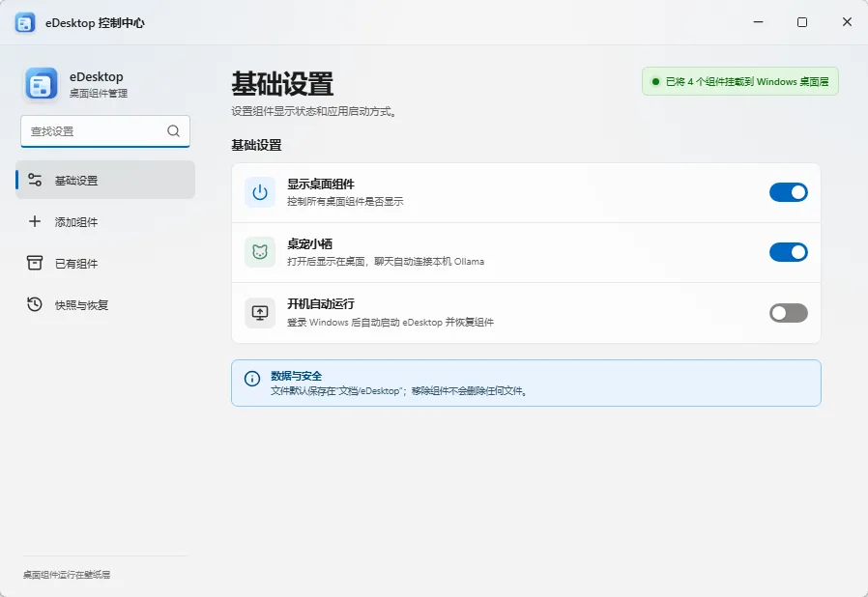Click the history clock icon for 快照与恢复
The image size is (868, 597).
pos(35,304)
